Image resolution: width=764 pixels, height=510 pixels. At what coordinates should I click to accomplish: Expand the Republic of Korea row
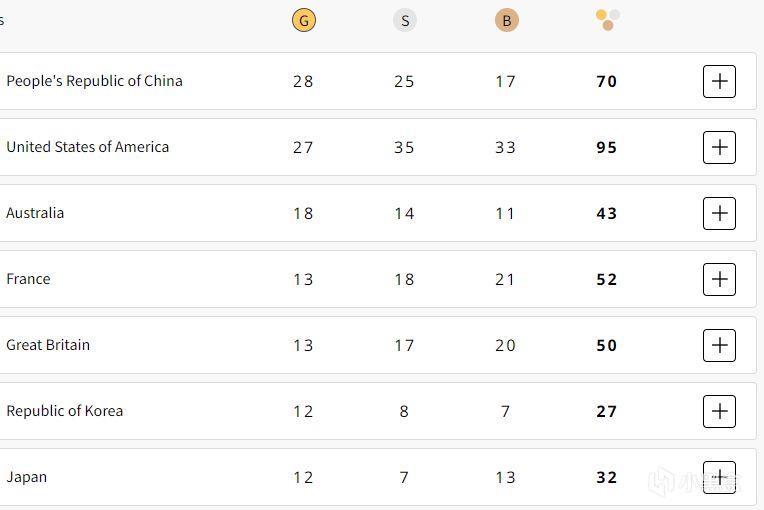(719, 412)
